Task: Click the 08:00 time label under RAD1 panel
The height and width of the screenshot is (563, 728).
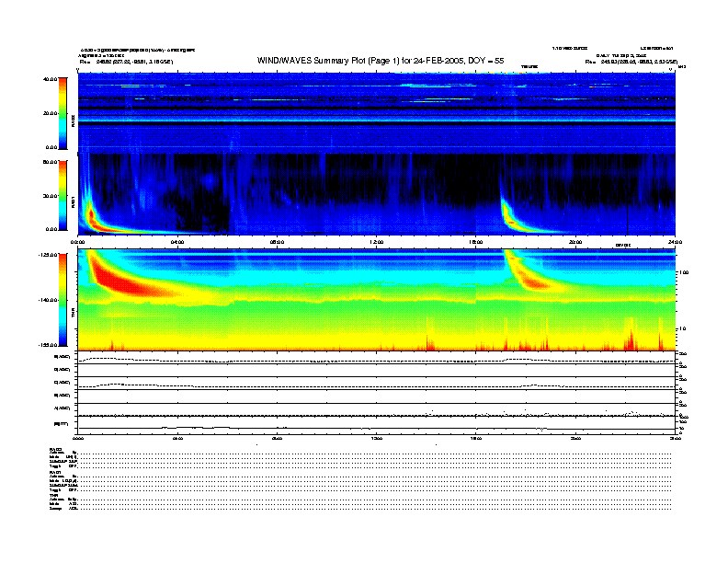Action: click(x=278, y=242)
